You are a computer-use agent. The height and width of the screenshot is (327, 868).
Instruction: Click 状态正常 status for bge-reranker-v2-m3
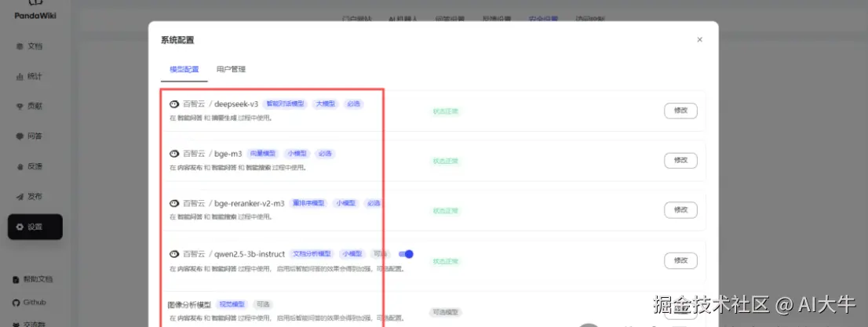[x=446, y=211]
